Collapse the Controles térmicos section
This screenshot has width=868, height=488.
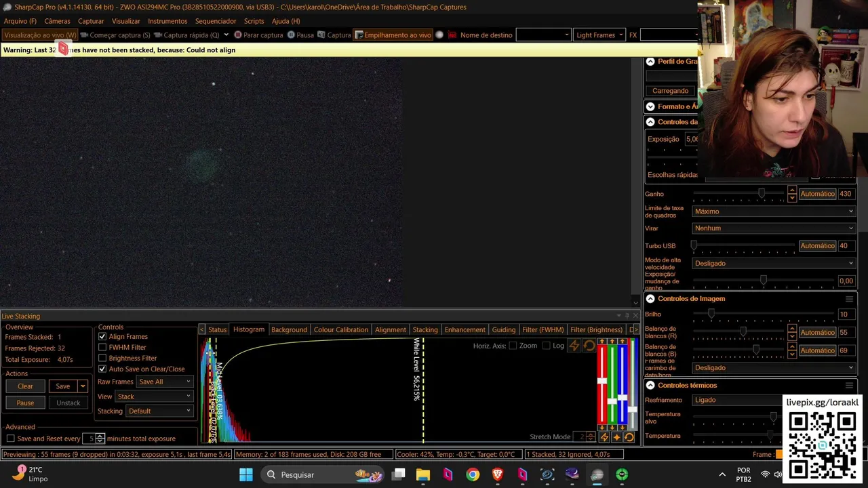[x=650, y=386]
